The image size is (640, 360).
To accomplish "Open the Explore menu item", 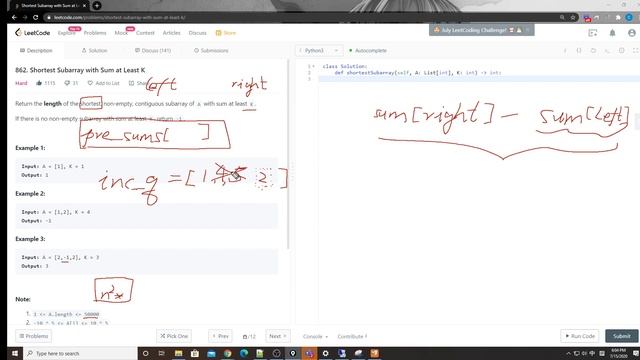I will point(67,33).
